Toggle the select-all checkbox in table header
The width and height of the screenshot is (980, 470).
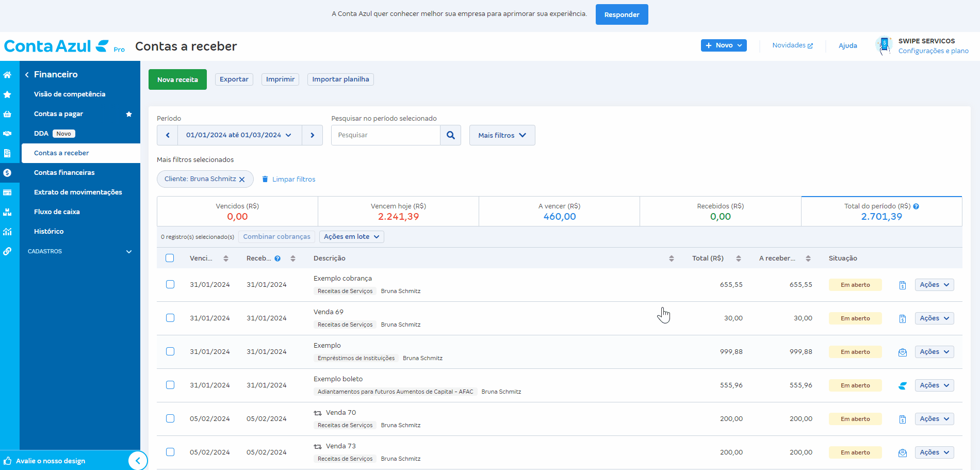coord(170,258)
